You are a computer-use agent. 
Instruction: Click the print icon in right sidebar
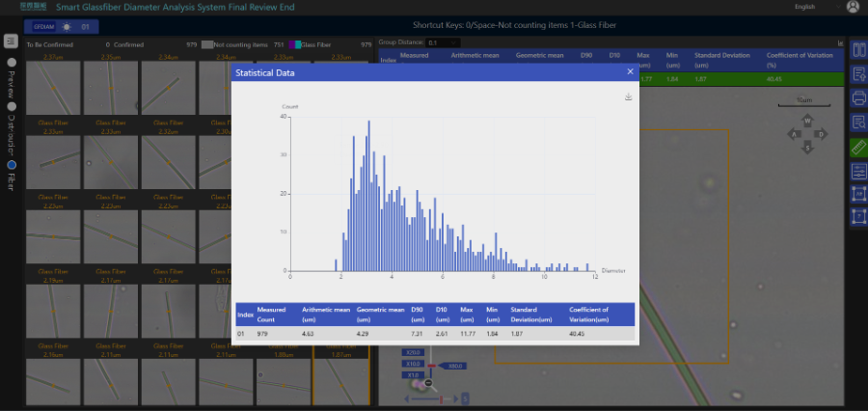858,96
